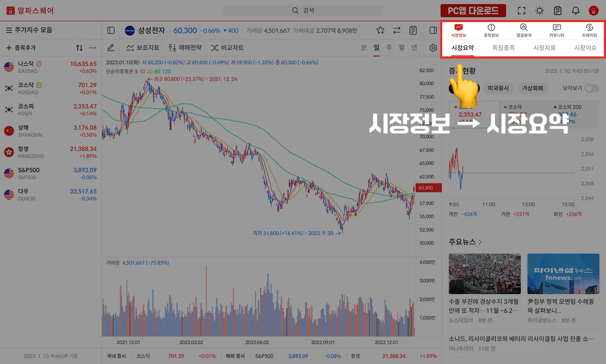Viewport: 606px width, 364px height.
Task: Open the 커뮤니티 panel tab
Action: click(x=557, y=30)
